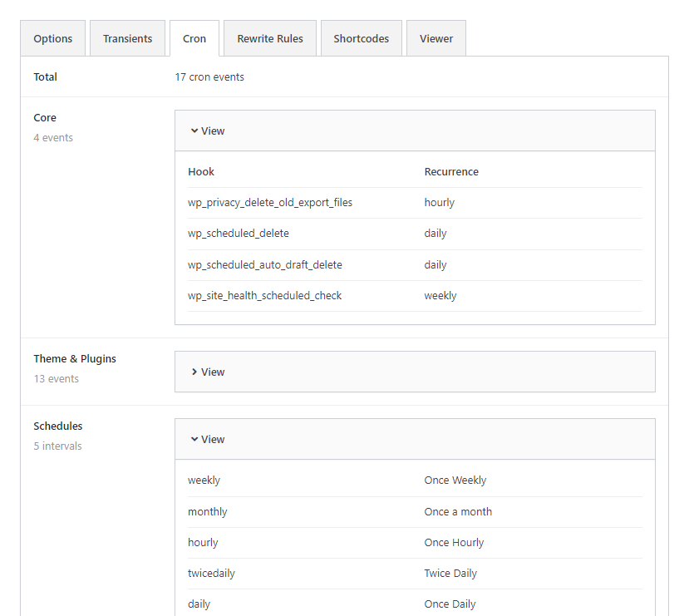The image size is (689, 616).
Task: Click the wp_privacy_delete_old_export_files hook
Action: click(x=270, y=203)
